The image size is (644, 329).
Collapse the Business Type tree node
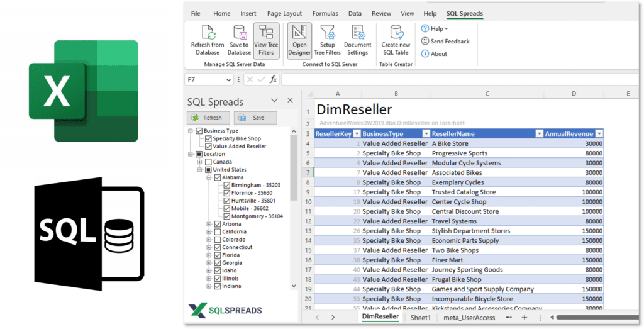[x=191, y=131]
